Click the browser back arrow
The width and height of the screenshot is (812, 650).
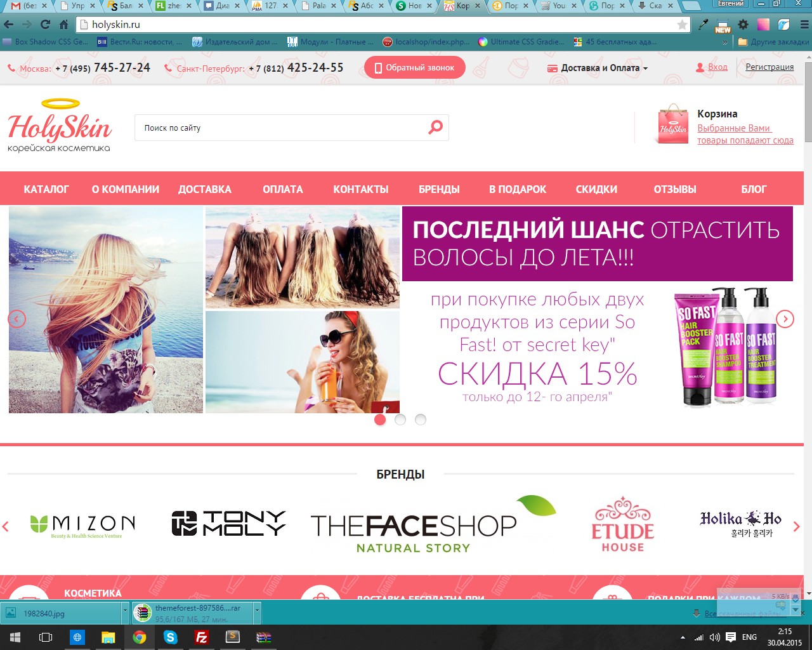(8, 25)
